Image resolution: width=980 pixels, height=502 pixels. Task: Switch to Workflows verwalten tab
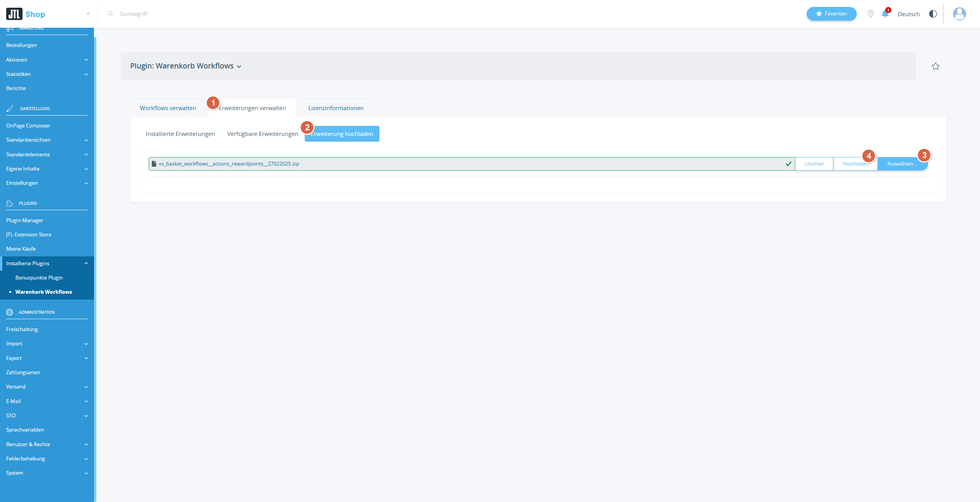(168, 108)
